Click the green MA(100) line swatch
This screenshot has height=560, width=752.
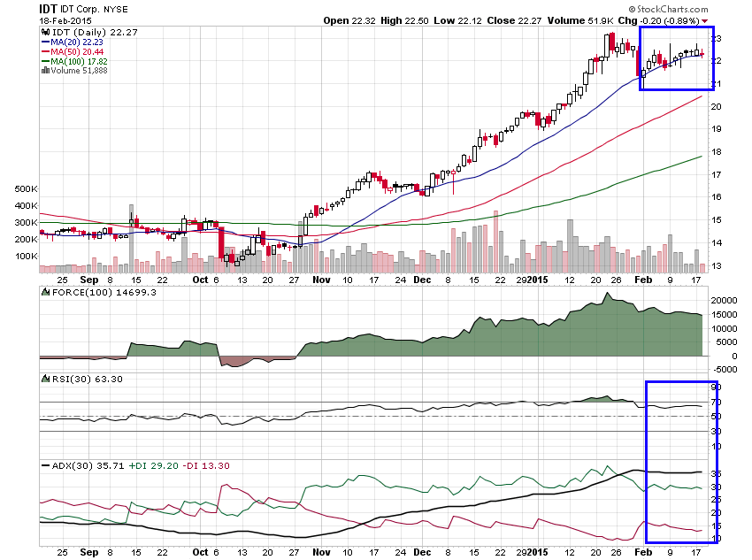click(45, 61)
